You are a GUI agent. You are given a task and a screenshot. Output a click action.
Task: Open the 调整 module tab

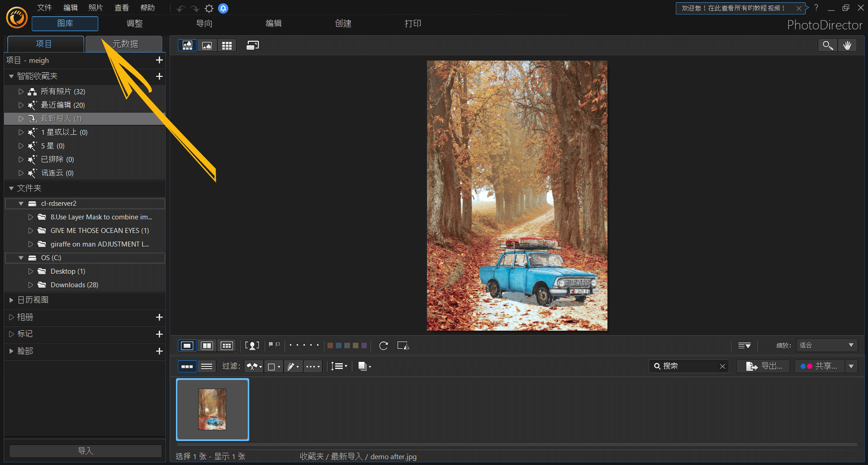pos(134,24)
